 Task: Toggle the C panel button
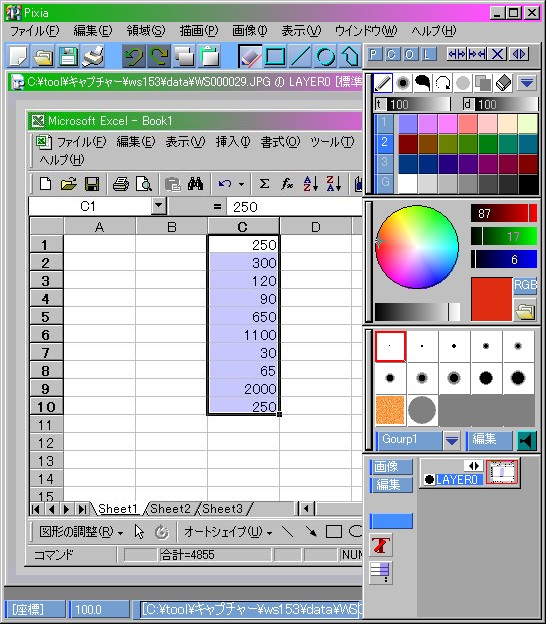tap(392, 54)
